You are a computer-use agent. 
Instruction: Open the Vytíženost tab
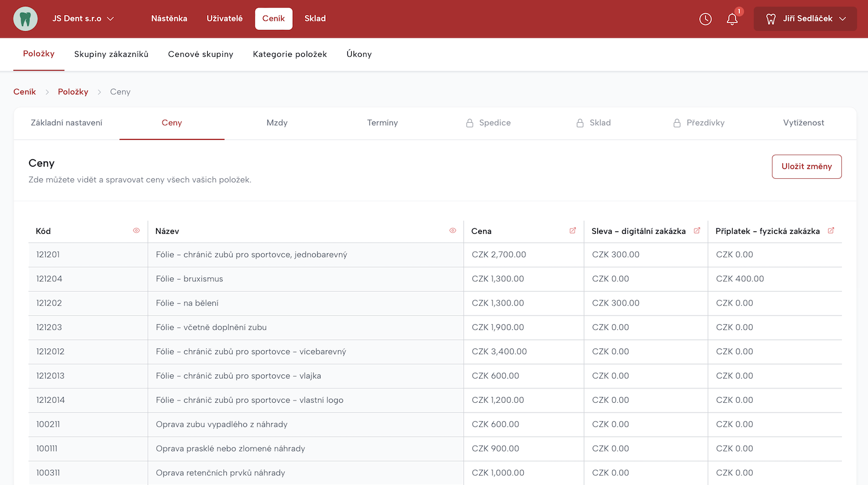[804, 123]
